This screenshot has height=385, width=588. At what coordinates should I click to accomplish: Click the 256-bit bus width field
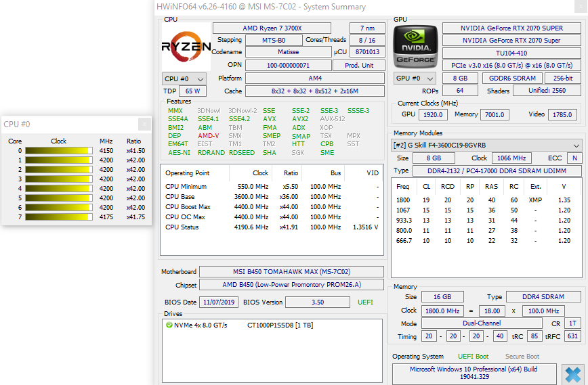tap(563, 78)
